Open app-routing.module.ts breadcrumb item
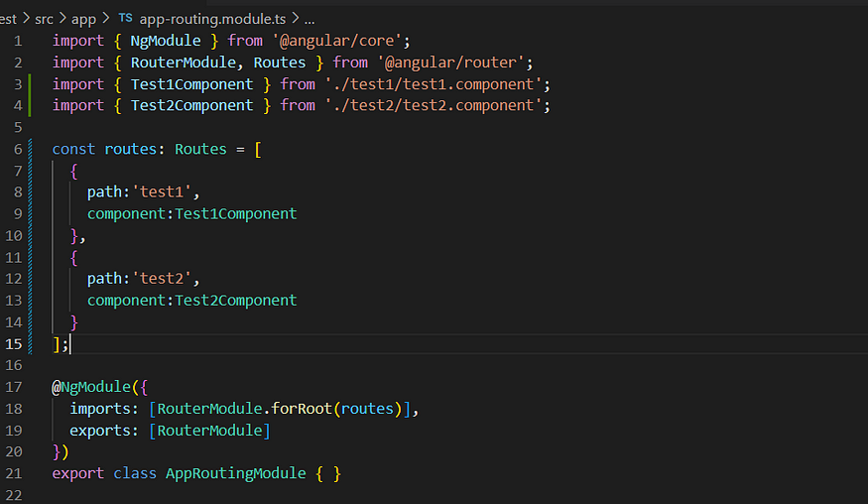The width and height of the screenshot is (868, 504). pyautogui.click(x=212, y=20)
